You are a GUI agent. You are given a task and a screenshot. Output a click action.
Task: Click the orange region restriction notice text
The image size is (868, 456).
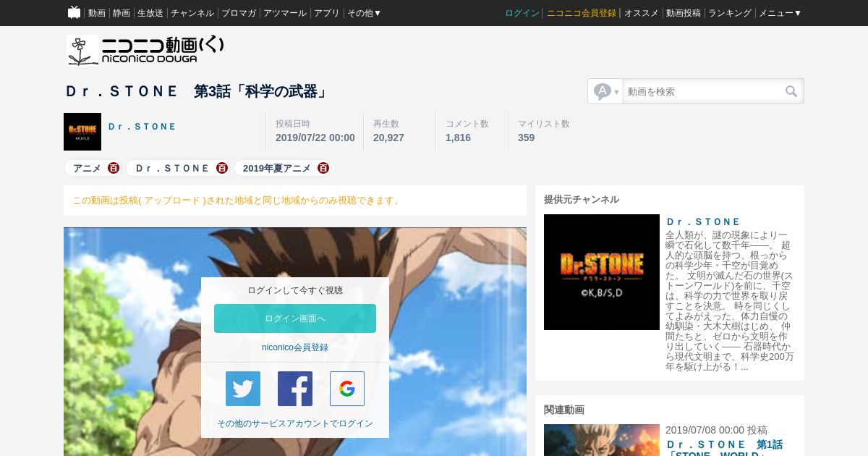(237, 200)
